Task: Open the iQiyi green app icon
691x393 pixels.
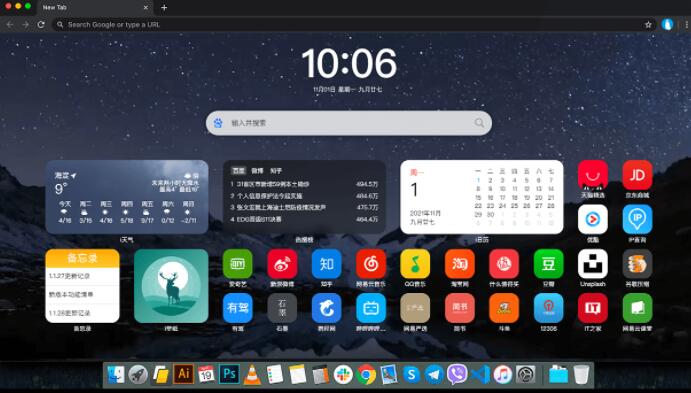Action: click(x=238, y=264)
